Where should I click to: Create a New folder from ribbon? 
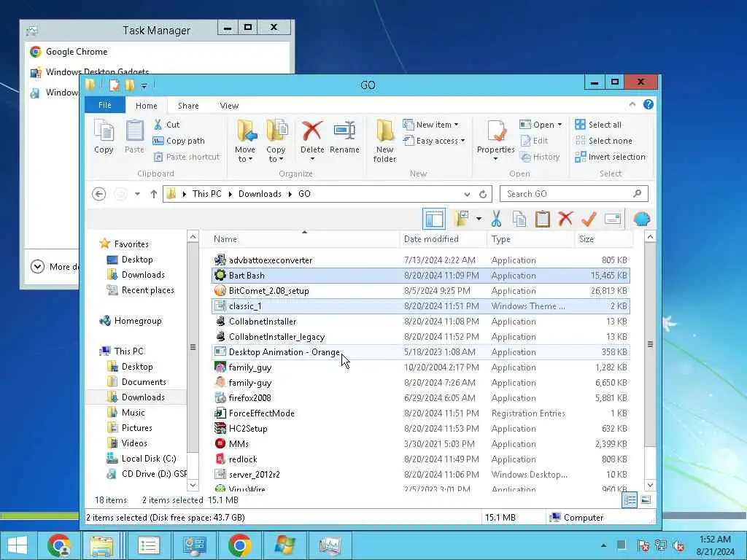pos(384,141)
